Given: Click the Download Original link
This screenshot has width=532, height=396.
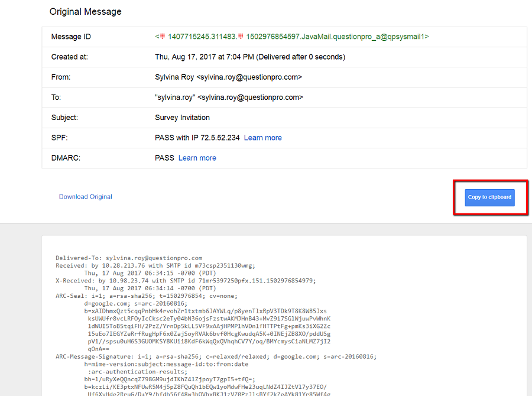Looking at the screenshot, I should click(85, 196).
